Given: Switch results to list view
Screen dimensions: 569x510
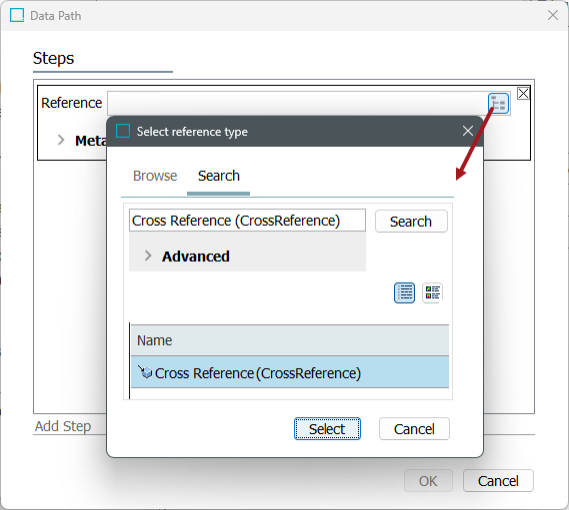Looking at the screenshot, I should click(404, 293).
